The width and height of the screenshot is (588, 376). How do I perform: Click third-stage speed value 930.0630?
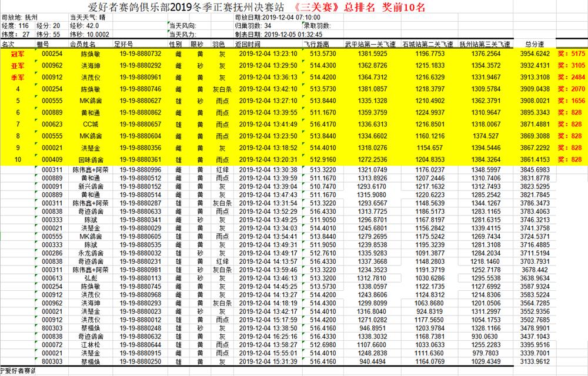pos(485,337)
